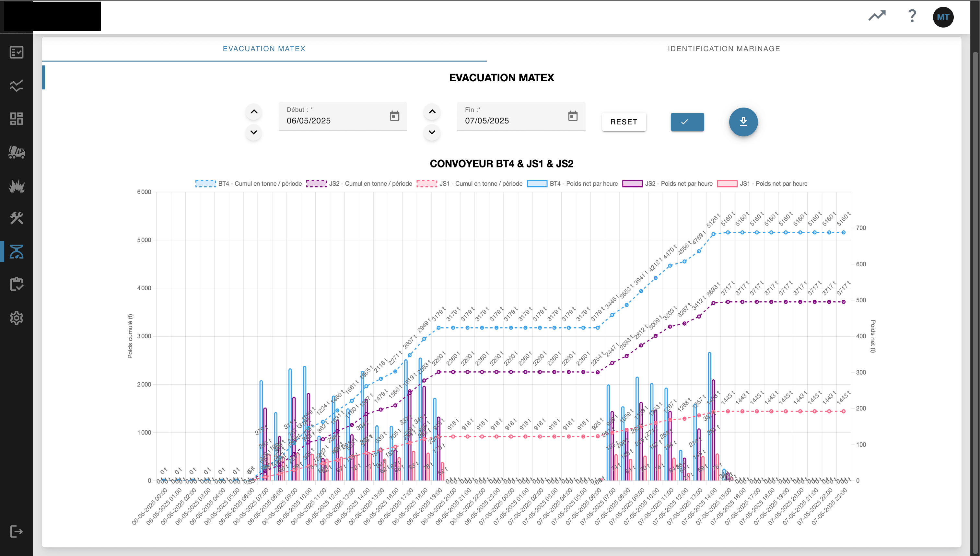Click the conveyor icon in sidebar

coord(17,251)
